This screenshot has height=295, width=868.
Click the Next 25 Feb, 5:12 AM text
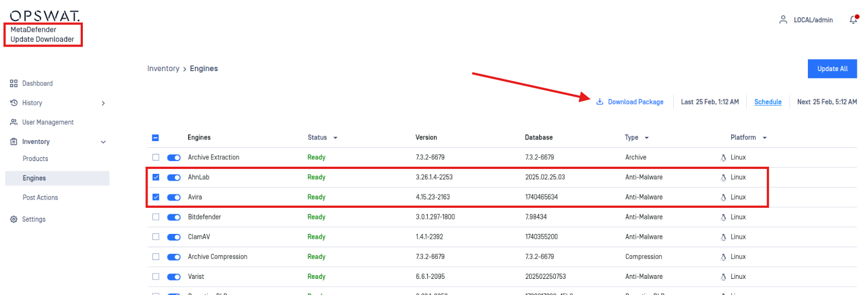[x=827, y=102]
